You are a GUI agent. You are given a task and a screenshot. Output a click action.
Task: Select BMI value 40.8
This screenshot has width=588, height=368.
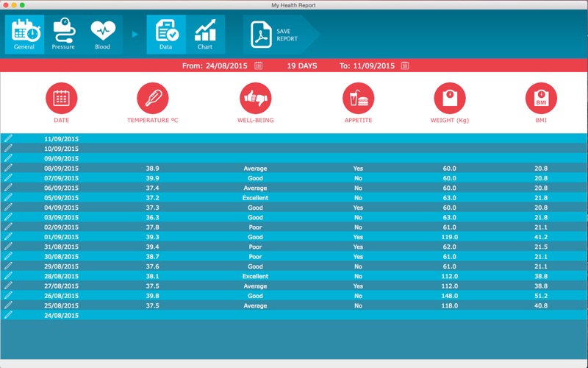[541, 305]
